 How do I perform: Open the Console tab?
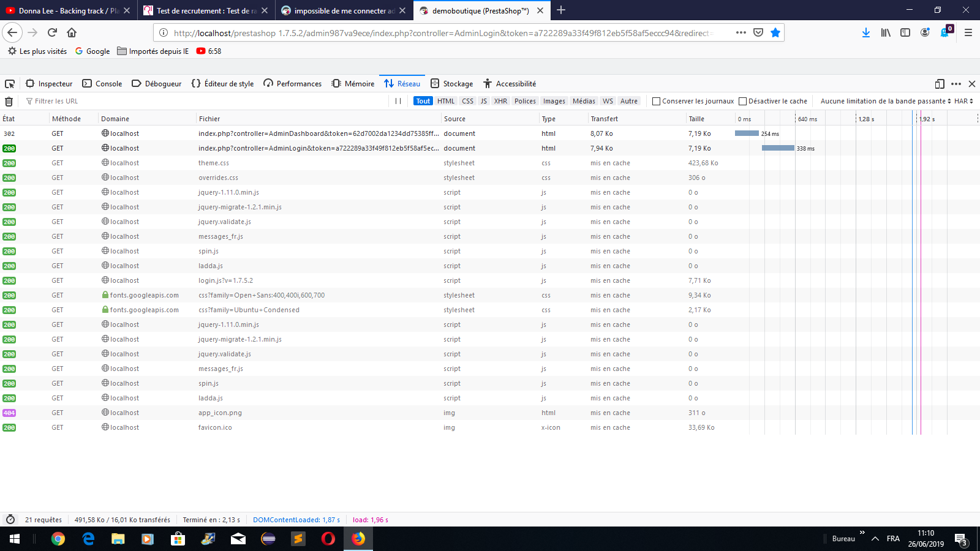tap(102, 84)
